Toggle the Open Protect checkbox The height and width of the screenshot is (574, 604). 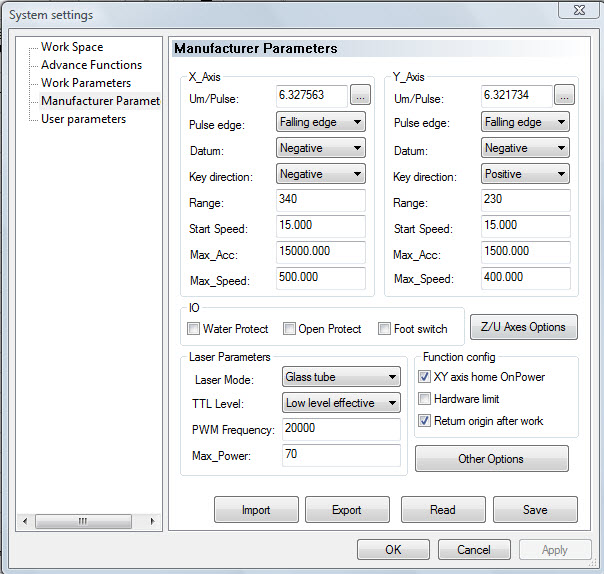click(290, 329)
